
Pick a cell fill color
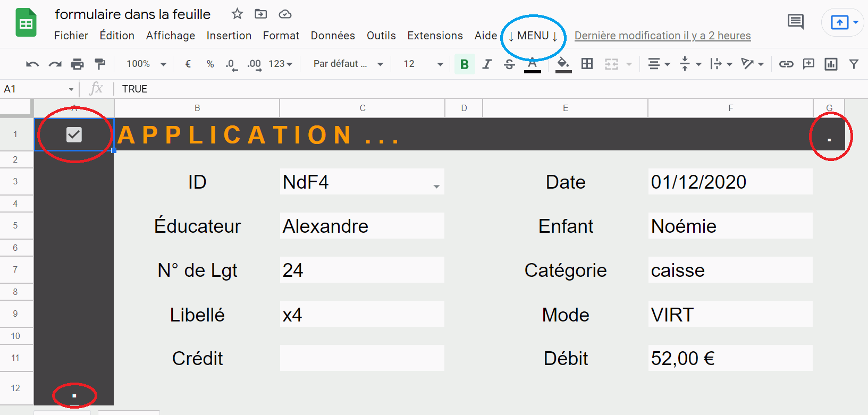click(x=563, y=64)
